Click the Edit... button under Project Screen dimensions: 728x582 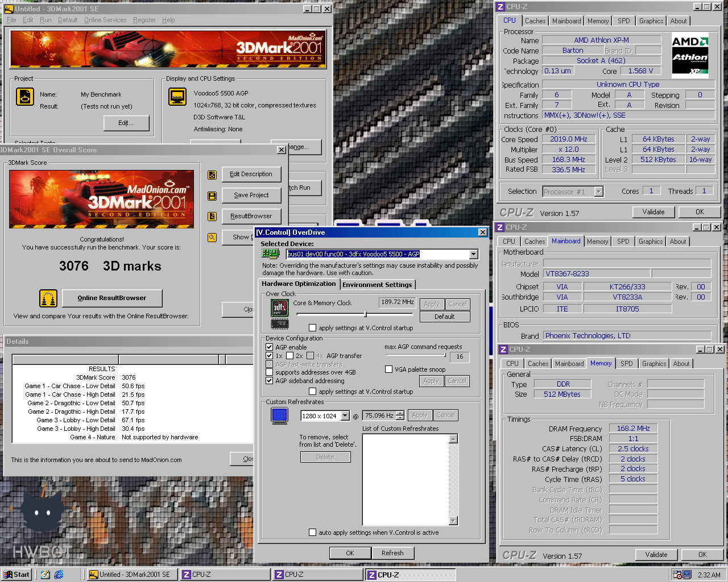[x=126, y=123]
